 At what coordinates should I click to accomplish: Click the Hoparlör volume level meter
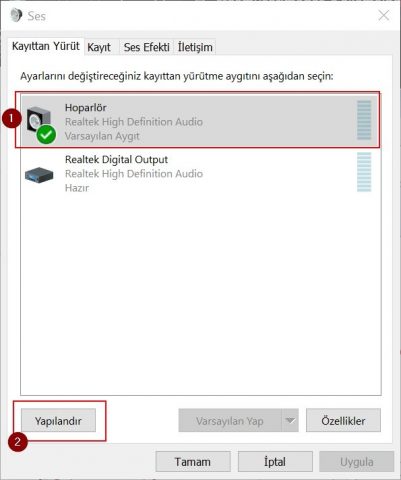click(364, 120)
